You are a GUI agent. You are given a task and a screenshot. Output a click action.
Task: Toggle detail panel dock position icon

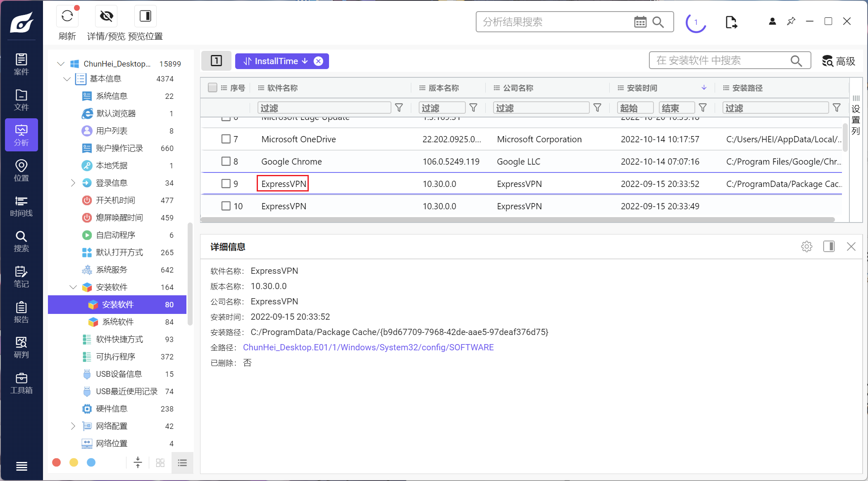829,246
